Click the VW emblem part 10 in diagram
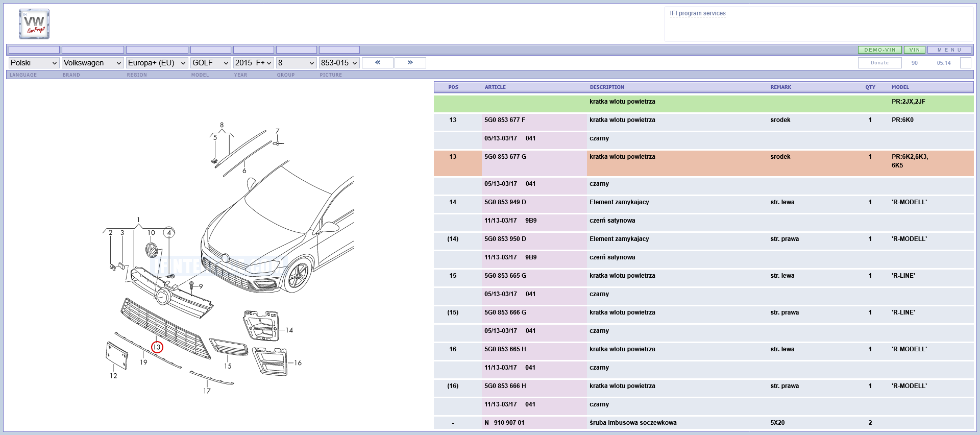The image size is (980, 435). tap(152, 250)
